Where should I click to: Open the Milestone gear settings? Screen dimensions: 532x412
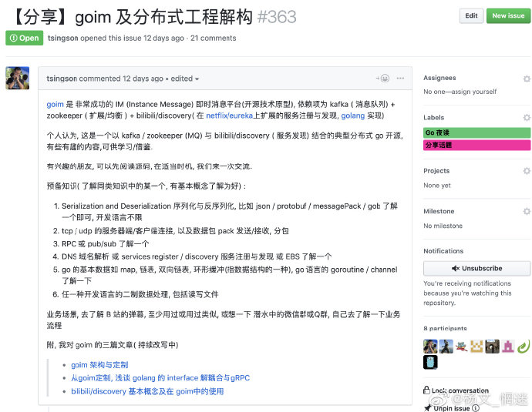coord(527,212)
